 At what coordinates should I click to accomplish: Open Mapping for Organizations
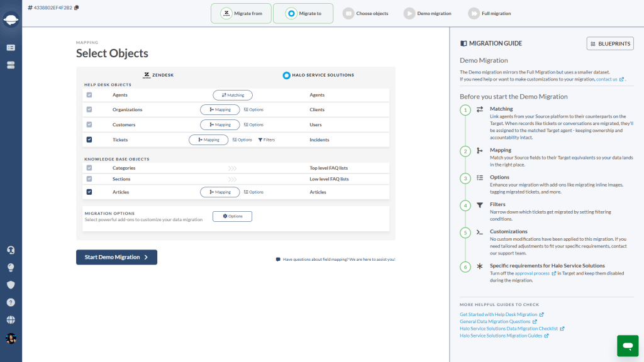(x=219, y=109)
